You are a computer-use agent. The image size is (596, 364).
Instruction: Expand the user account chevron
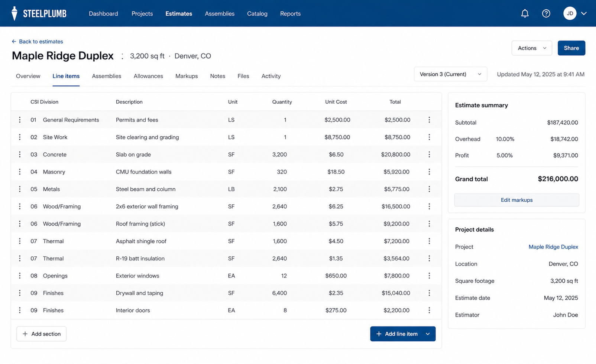pos(584,13)
